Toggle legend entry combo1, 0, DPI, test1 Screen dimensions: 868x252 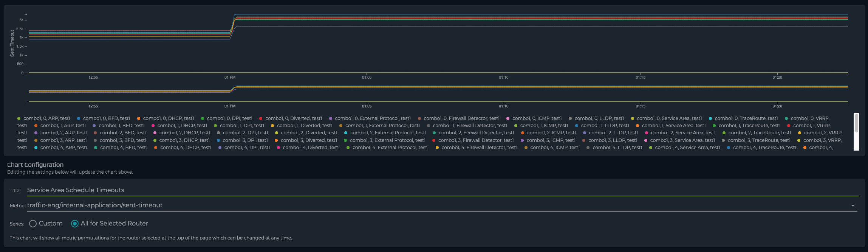tap(227, 118)
